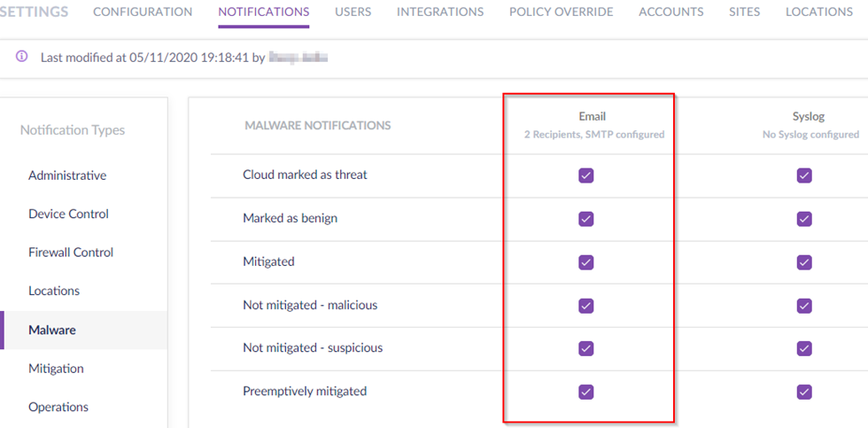Click the Email column header
The image size is (868, 428).
(592, 116)
